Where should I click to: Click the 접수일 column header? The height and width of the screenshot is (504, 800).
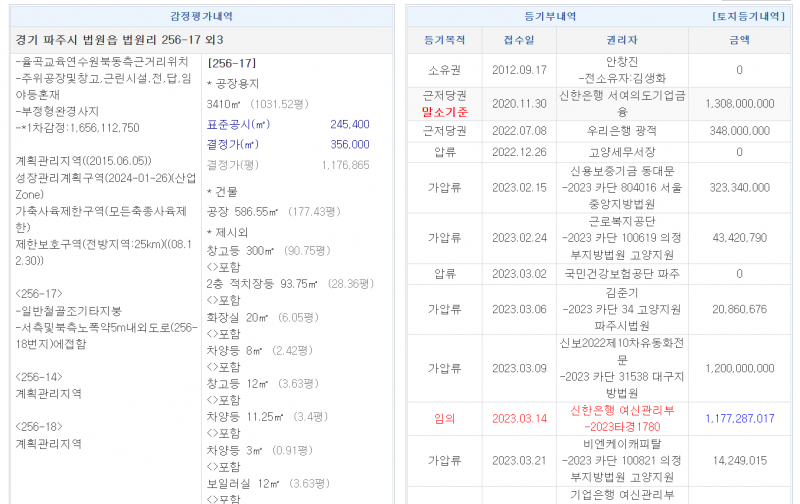pos(519,41)
